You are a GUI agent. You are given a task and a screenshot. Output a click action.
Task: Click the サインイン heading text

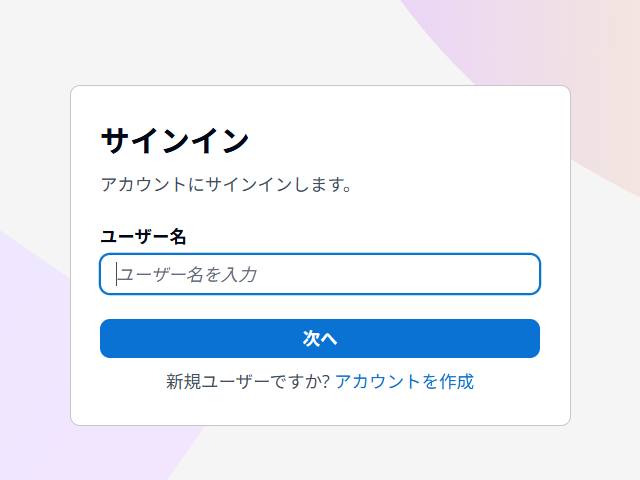tap(175, 141)
